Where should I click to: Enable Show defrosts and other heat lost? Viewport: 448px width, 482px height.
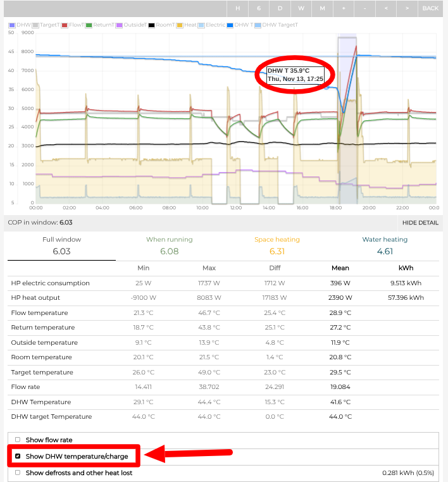coord(18,473)
